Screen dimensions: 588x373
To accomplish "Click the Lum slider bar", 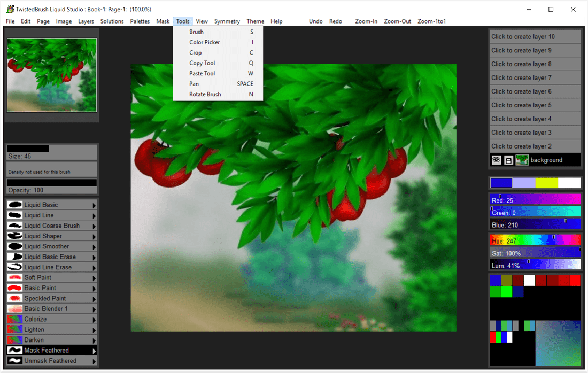I will 535,265.
